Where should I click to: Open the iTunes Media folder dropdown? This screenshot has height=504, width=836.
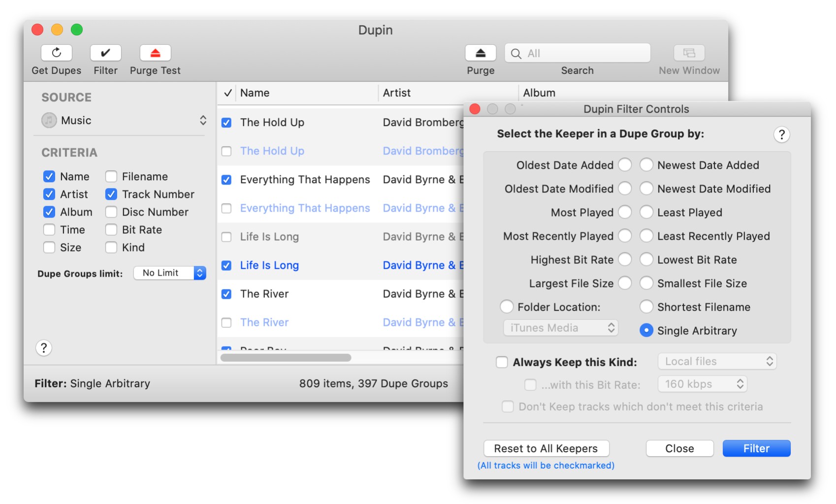pyautogui.click(x=560, y=328)
